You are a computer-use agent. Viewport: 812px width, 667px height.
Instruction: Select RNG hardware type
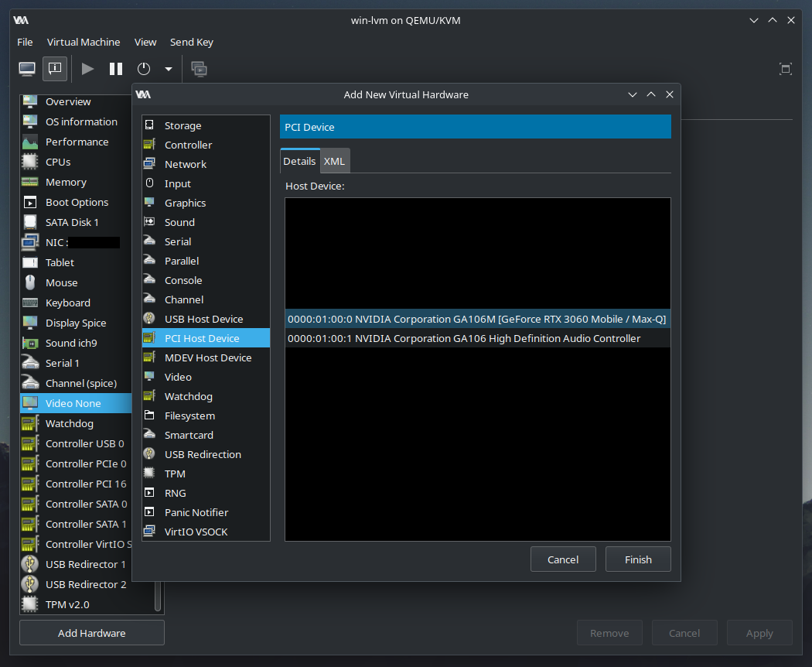(206, 494)
